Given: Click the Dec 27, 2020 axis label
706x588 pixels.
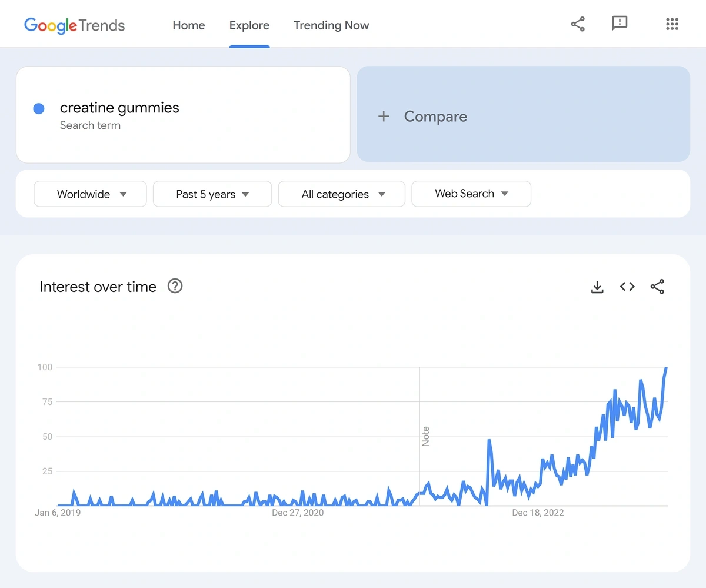Looking at the screenshot, I should click(x=298, y=513).
